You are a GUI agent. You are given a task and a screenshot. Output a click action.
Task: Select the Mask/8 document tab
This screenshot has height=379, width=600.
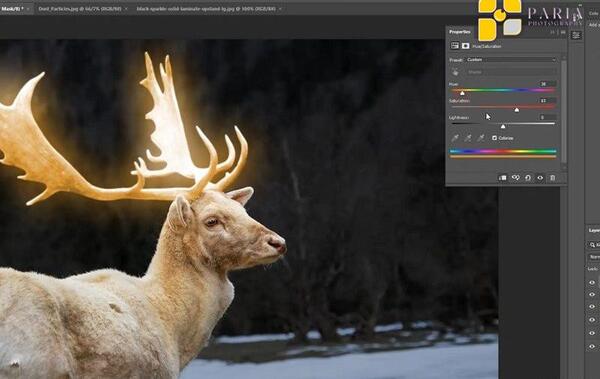pos(12,8)
